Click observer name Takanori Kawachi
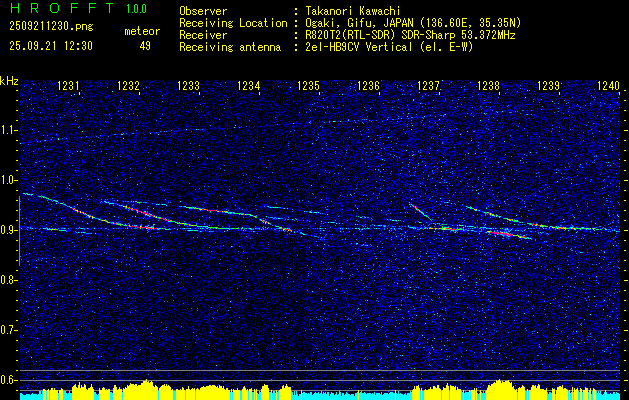Image resolution: width=629 pixels, height=400 pixels. pyautogui.click(x=353, y=11)
